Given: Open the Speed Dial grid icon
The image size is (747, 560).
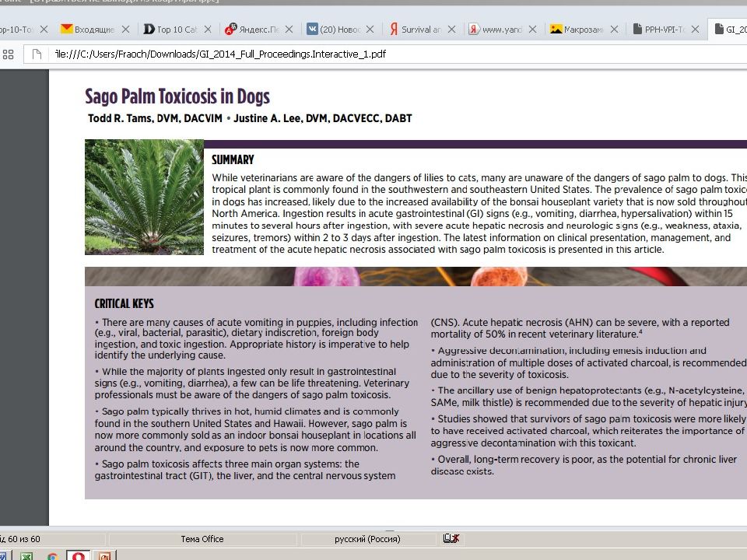Looking at the screenshot, I should [x=8, y=54].
